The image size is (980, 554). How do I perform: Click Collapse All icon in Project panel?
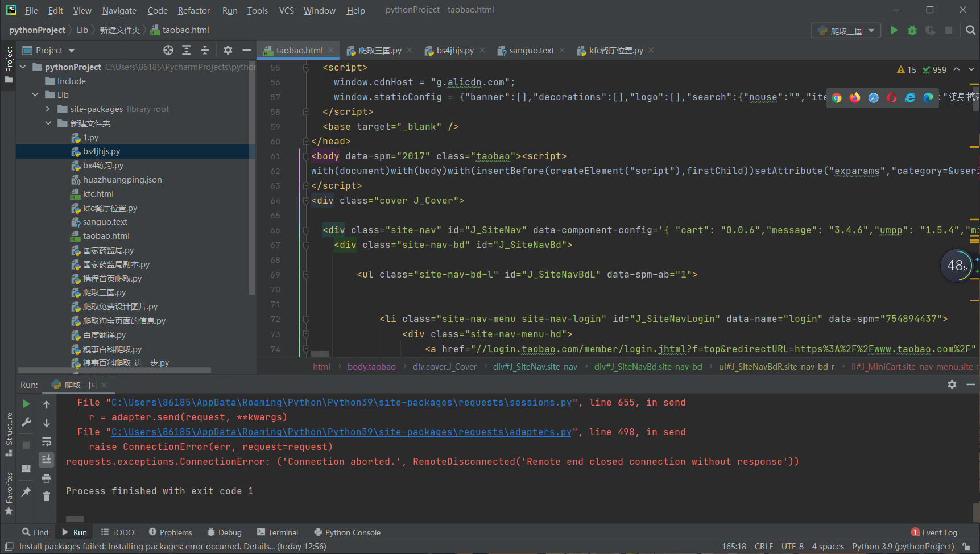(205, 50)
